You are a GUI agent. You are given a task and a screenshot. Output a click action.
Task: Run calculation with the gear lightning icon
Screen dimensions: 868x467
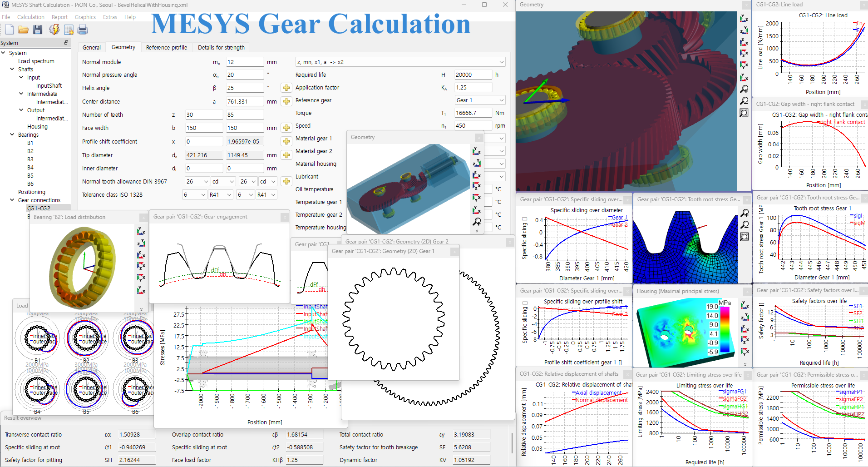[54, 30]
